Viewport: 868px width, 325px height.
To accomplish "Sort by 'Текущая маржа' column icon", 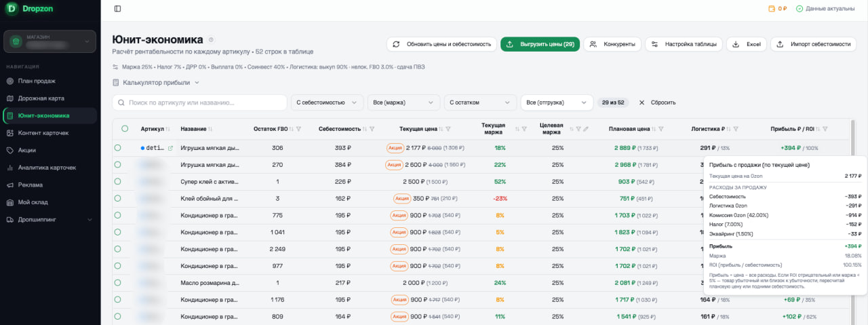I will pyautogui.click(x=517, y=129).
